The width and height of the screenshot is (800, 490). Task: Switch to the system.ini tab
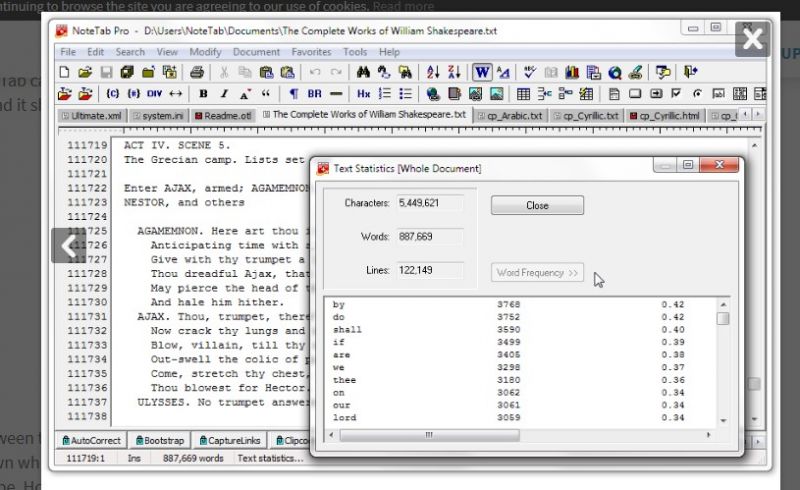point(158,116)
